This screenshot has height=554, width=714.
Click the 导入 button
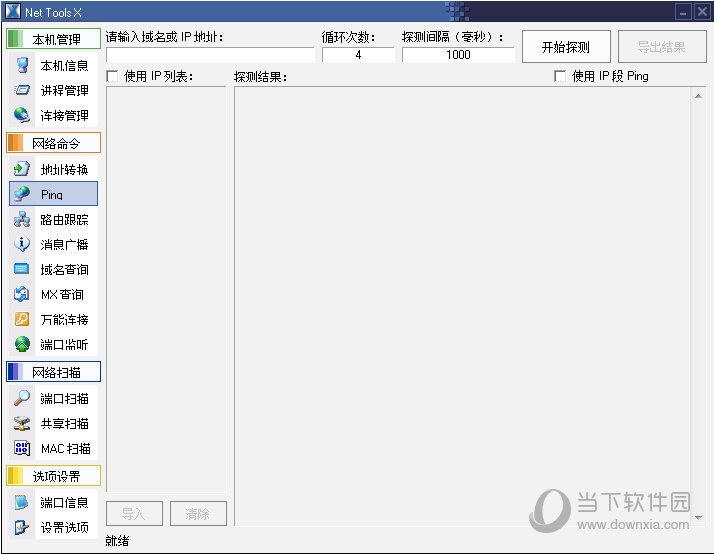134,513
